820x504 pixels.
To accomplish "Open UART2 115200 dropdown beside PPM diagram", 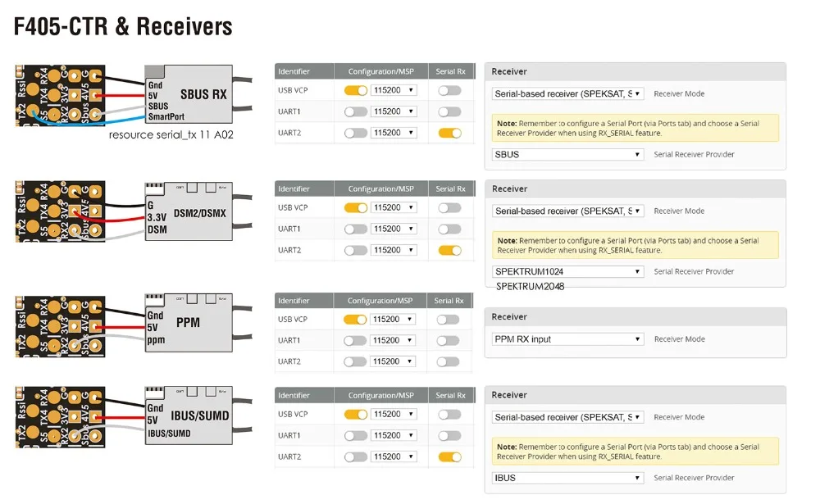I will [x=393, y=361].
